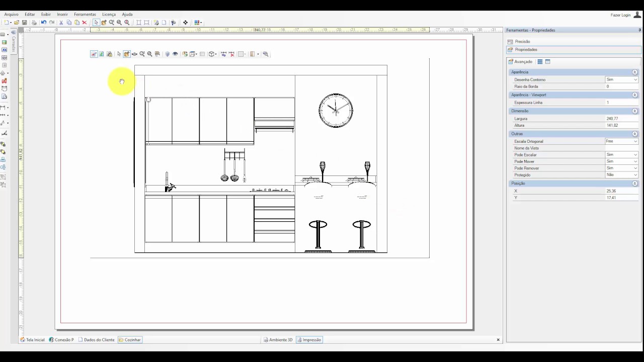Click the Avançado button
The width and height of the screenshot is (644, 362).
tap(520, 62)
